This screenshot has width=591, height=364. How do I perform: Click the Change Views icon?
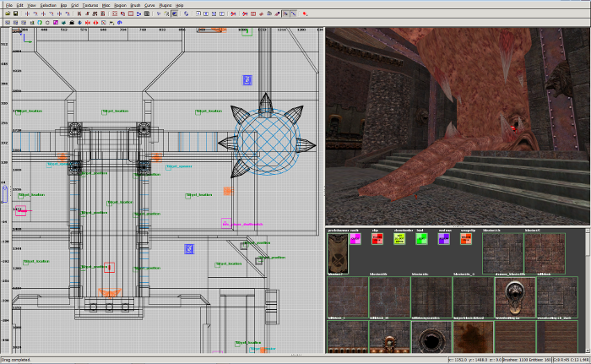coord(147,14)
